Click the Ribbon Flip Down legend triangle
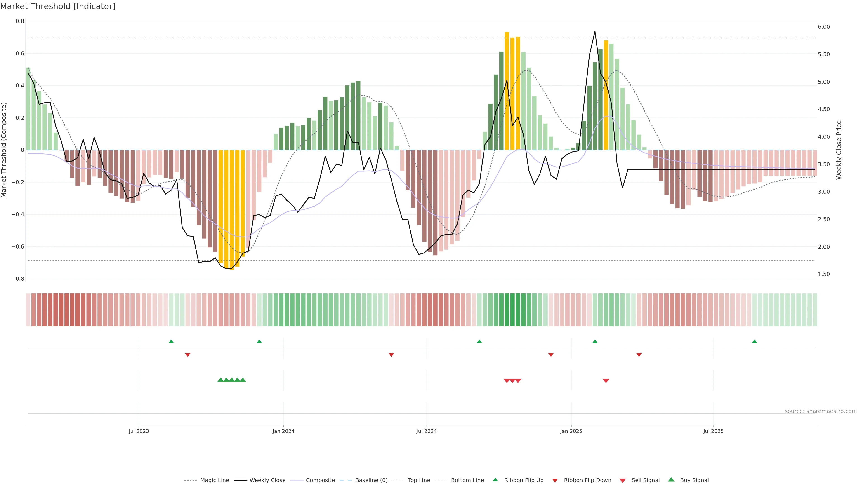 555,481
